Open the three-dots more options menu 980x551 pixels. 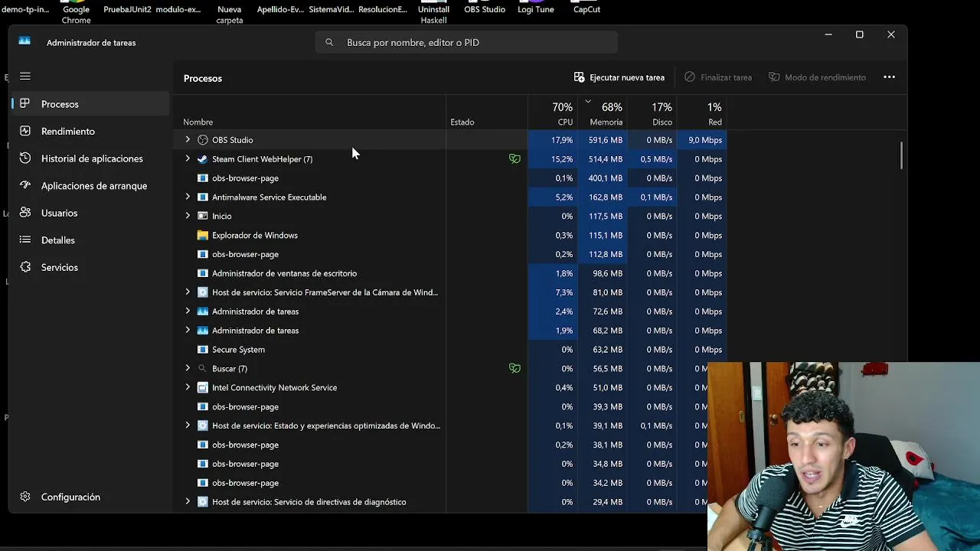click(889, 77)
